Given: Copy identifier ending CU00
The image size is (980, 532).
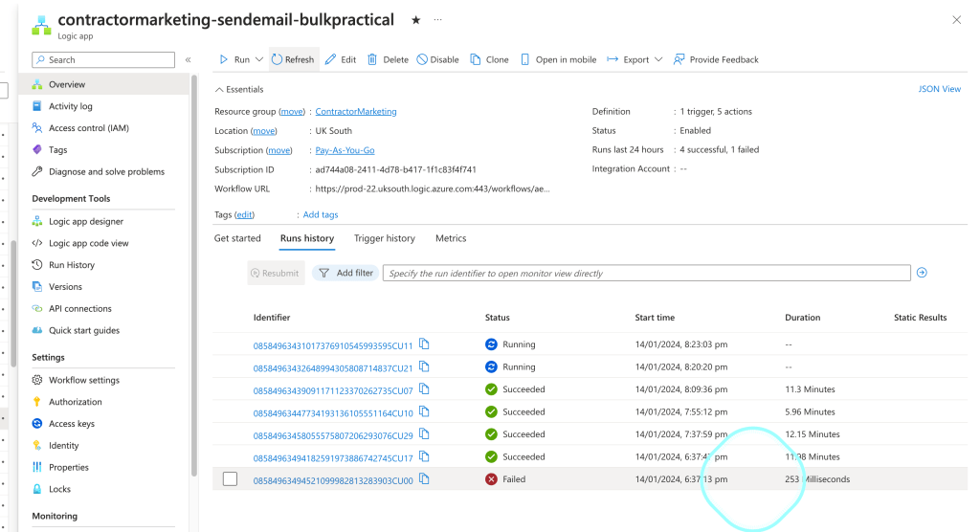Looking at the screenshot, I should pyautogui.click(x=424, y=478).
